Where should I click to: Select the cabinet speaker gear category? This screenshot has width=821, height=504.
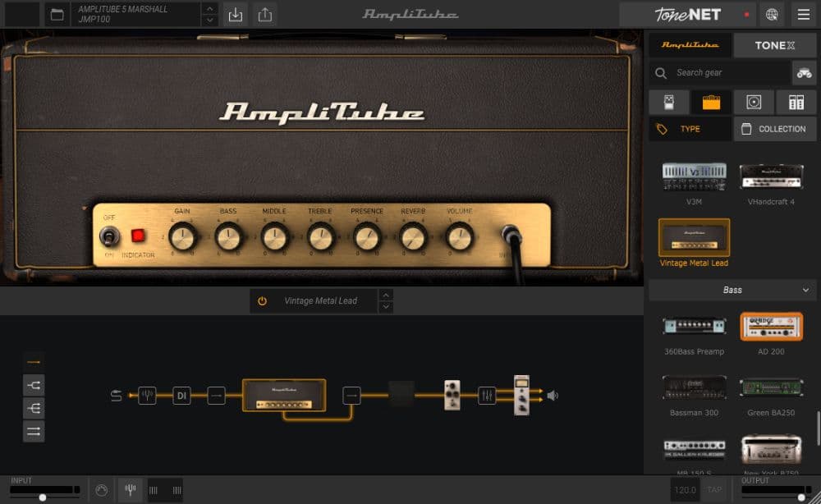(x=754, y=102)
